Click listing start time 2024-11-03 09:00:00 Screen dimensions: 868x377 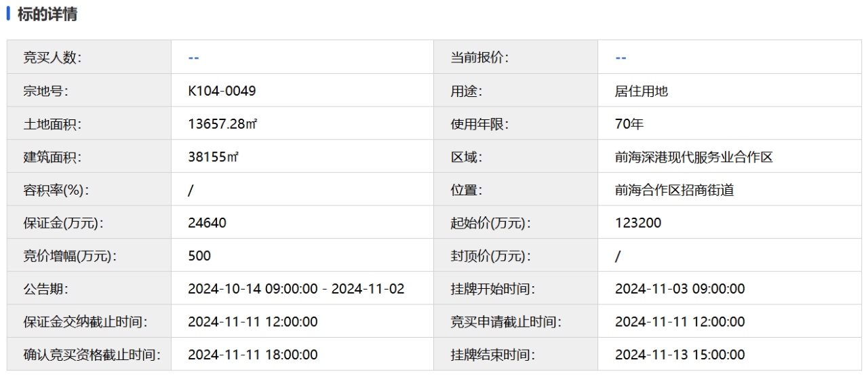pyautogui.click(x=679, y=289)
